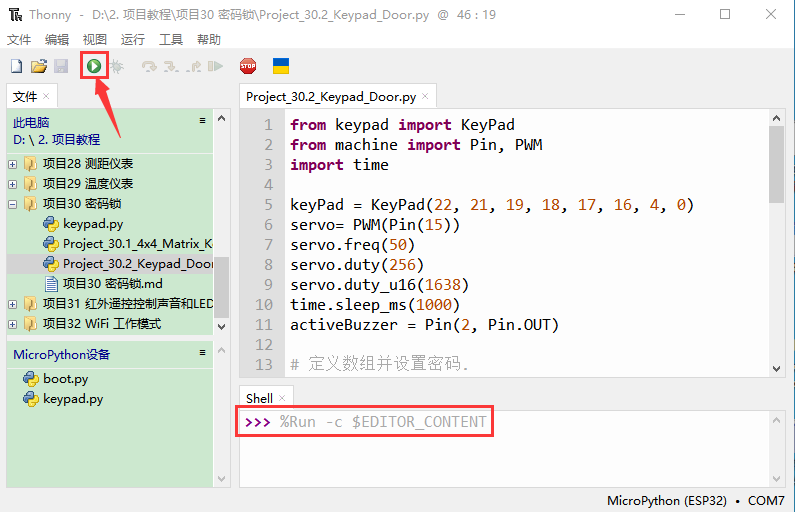
Task: Click the red Stop button icon
Action: coord(247,66)
